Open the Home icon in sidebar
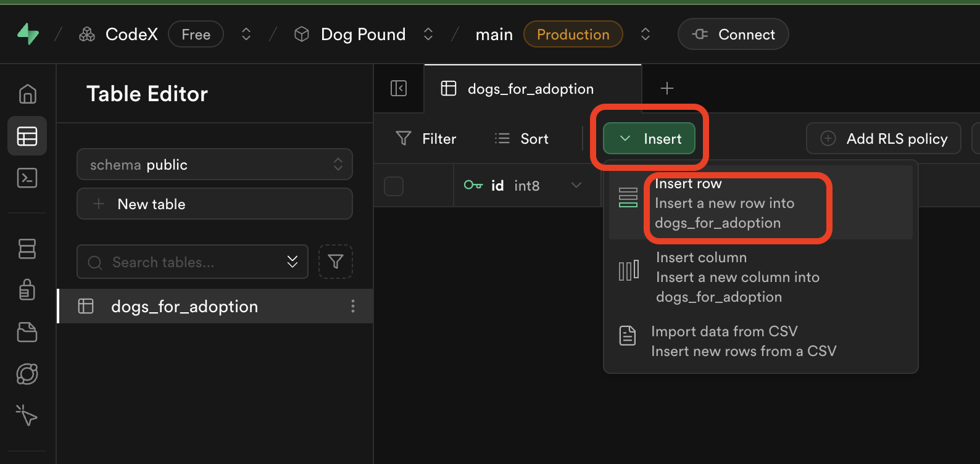The height and width of the screenshot is (464, 980). (27, 94)
